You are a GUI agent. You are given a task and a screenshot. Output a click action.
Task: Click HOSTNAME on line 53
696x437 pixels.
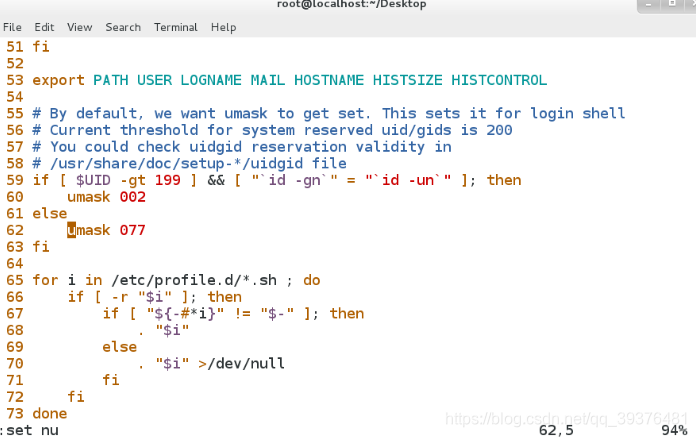[x=329, y=80]
